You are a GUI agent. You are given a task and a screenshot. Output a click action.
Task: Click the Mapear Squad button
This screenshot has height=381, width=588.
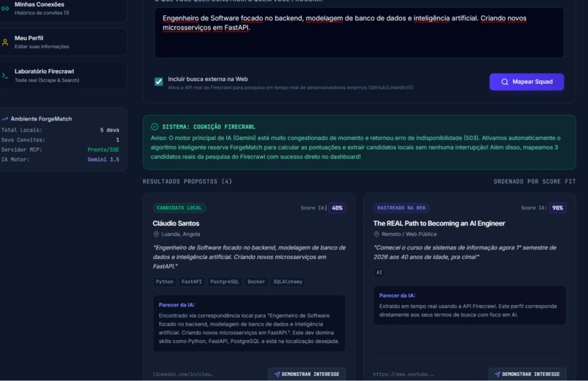tap(527, 82)
